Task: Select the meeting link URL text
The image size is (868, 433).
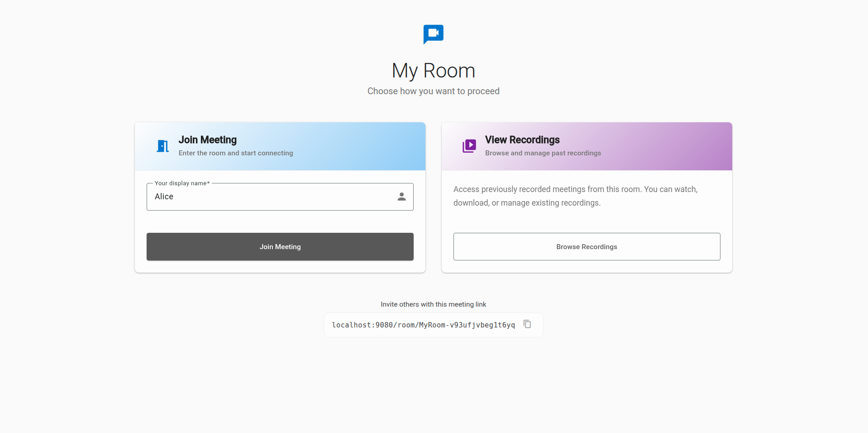Action: coord(423,325)
